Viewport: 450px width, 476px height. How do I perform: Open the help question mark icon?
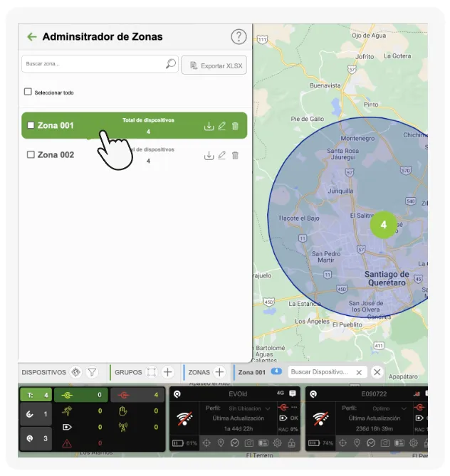239,37
